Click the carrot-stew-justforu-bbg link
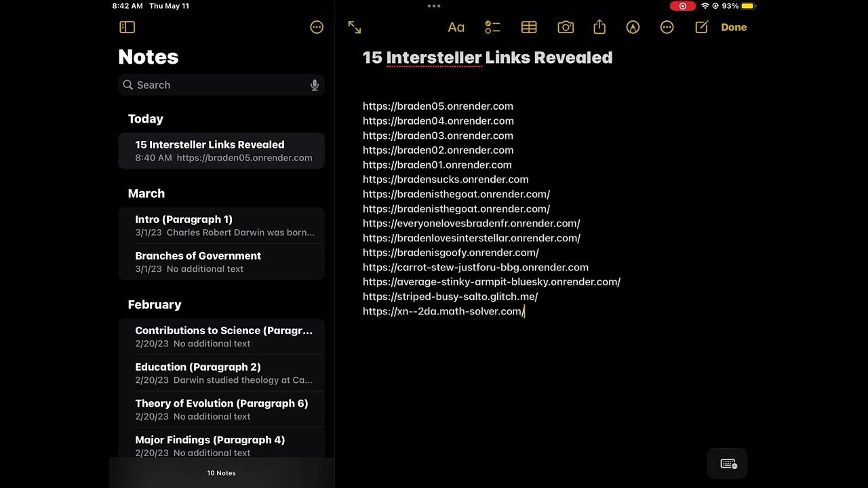Screen dimensions: 868x488 coord(475,268)
